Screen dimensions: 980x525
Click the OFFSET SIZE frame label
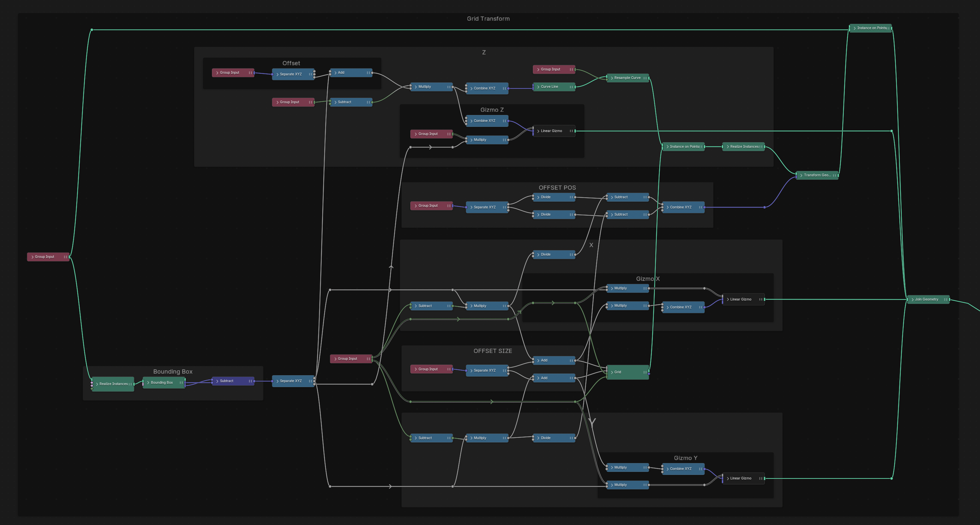coord(492,351)
